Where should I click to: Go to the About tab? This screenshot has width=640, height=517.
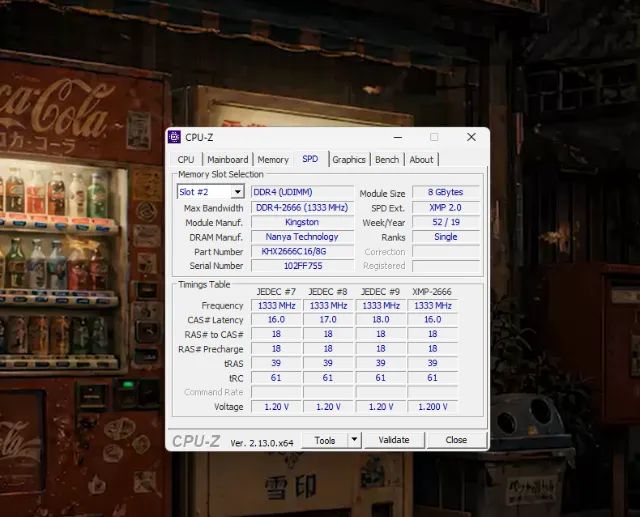point(421,160)
